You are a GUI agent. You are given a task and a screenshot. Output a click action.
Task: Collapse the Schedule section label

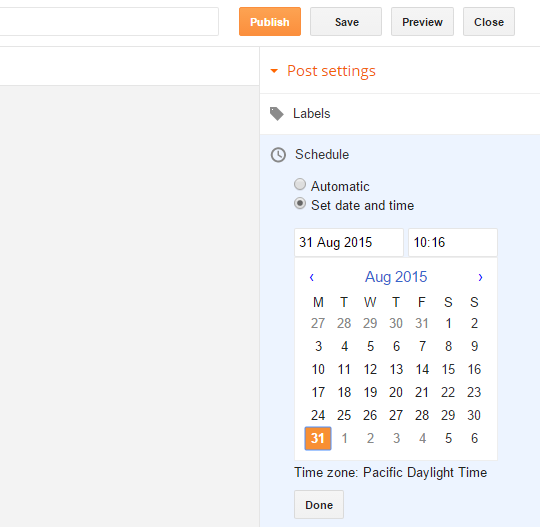(x=322, y=154)
